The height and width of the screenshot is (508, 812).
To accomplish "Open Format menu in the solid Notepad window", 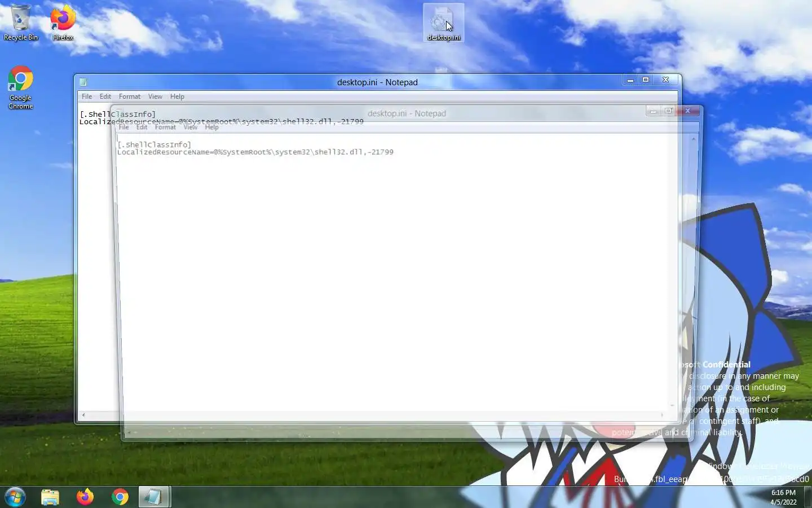I will pos(130,97).
